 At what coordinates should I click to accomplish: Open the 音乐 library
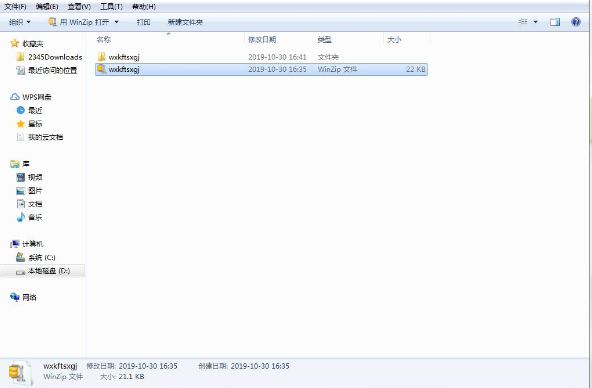coord(35,217)
